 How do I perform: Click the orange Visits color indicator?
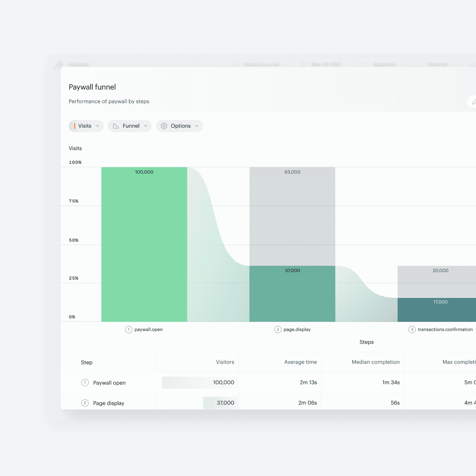click(x=75, y=126)
